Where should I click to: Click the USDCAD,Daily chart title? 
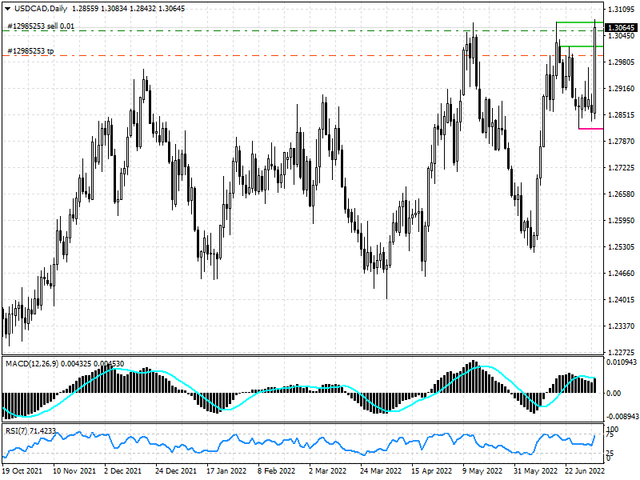(41, 9)
